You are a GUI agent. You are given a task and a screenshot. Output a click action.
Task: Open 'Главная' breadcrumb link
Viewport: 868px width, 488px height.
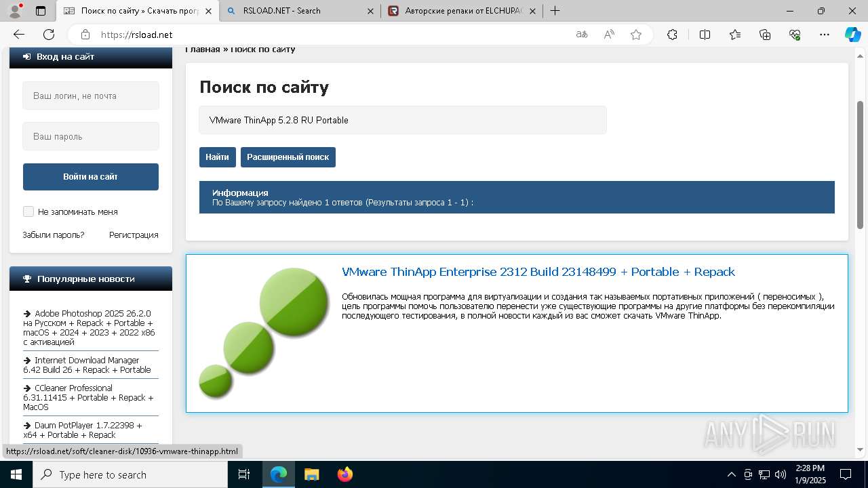pos(203,49)
